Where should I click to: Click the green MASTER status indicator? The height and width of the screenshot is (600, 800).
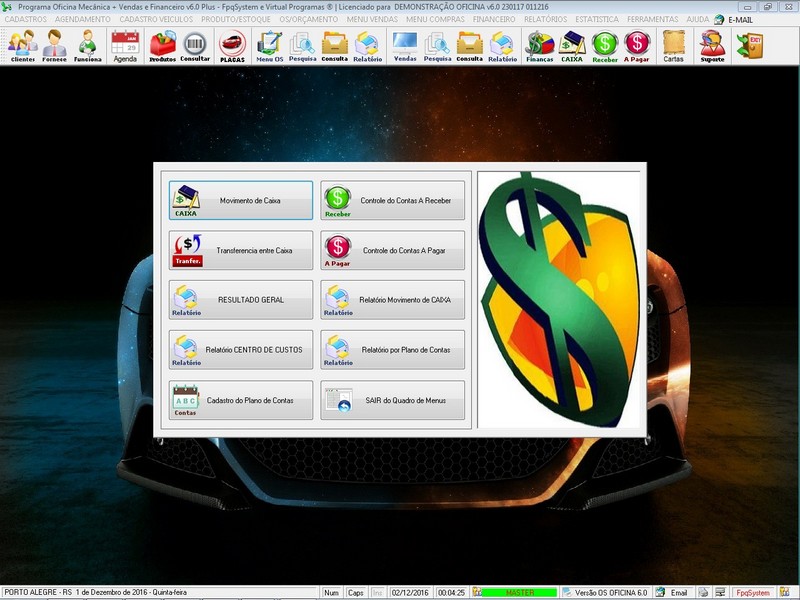[519, 593]
